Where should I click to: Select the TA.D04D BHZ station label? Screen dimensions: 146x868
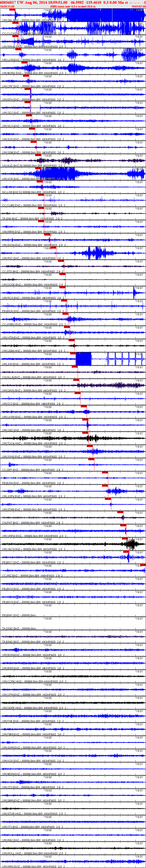[10, 628]
